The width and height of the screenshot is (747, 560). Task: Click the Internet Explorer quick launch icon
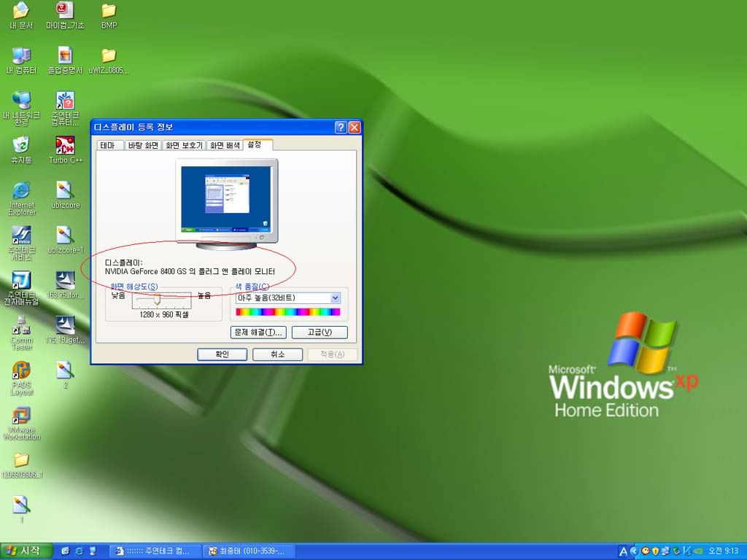(79, 551)
